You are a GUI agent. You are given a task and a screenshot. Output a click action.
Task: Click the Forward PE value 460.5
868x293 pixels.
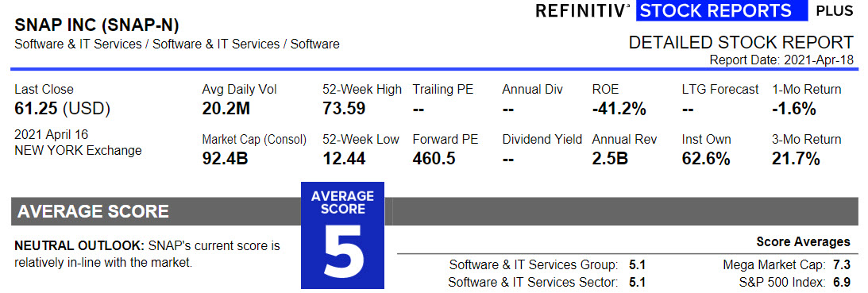click(x=434, y=159)
